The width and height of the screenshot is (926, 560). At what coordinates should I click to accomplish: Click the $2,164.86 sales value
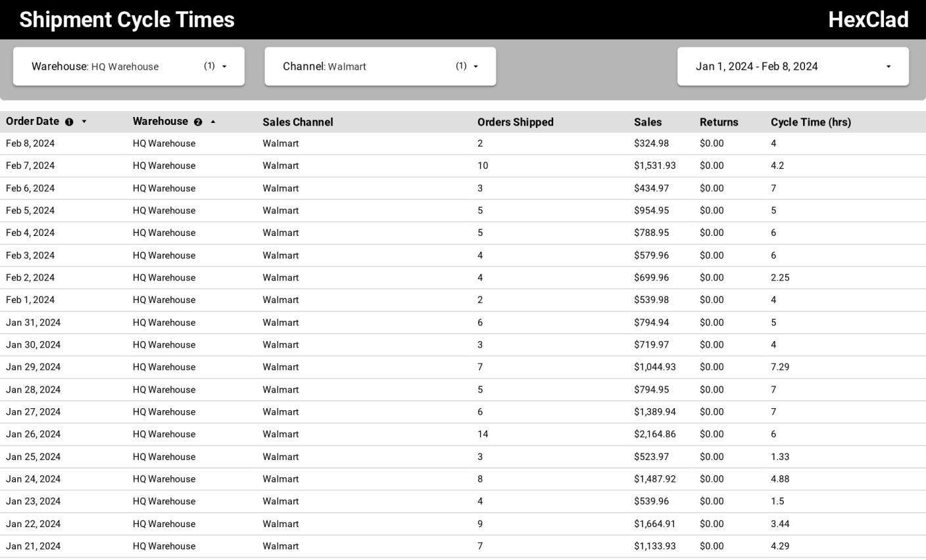(x=654, y=434)
